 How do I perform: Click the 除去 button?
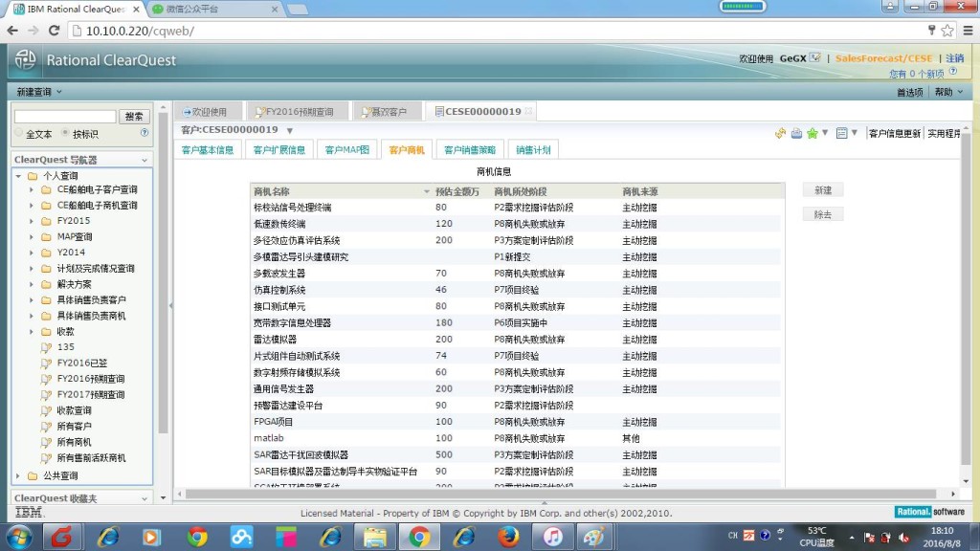point(823,214)
